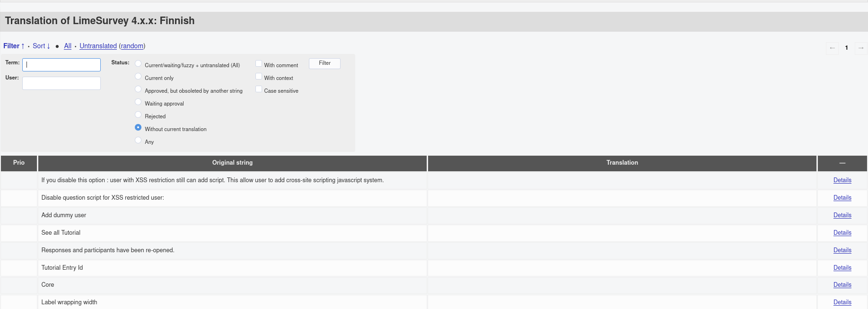Click the next page arrow
Viewport: 868px width, 309px height.
[861, 48]
